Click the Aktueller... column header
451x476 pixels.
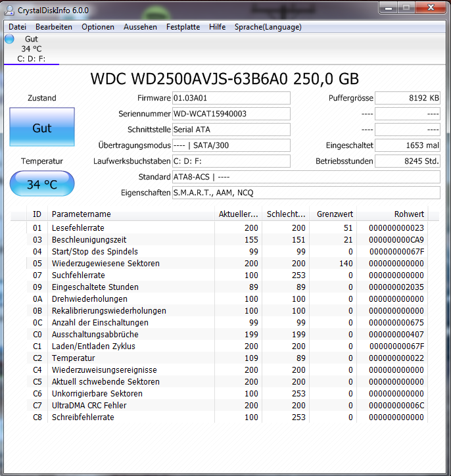pyautogui.click(x=238, y=214)
